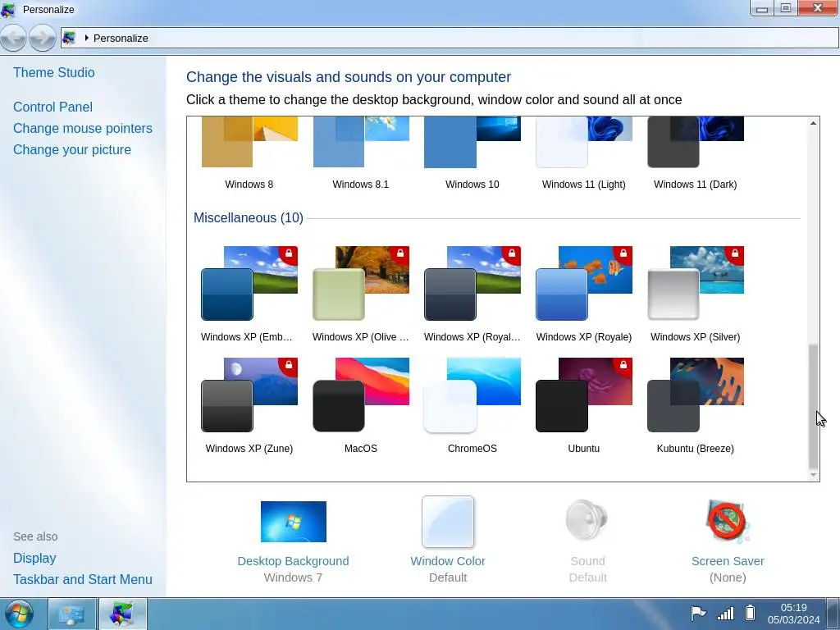Pick the Windows XP (Royale Noir) theme icon
Screen dimensions: 840x630
pyautogui.click(x=472, y=283)
